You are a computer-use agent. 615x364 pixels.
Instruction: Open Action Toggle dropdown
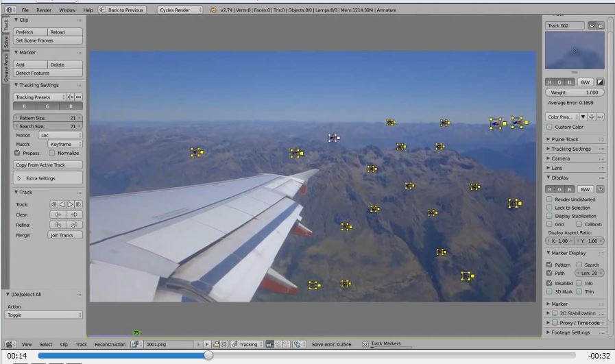click(43, 315)
